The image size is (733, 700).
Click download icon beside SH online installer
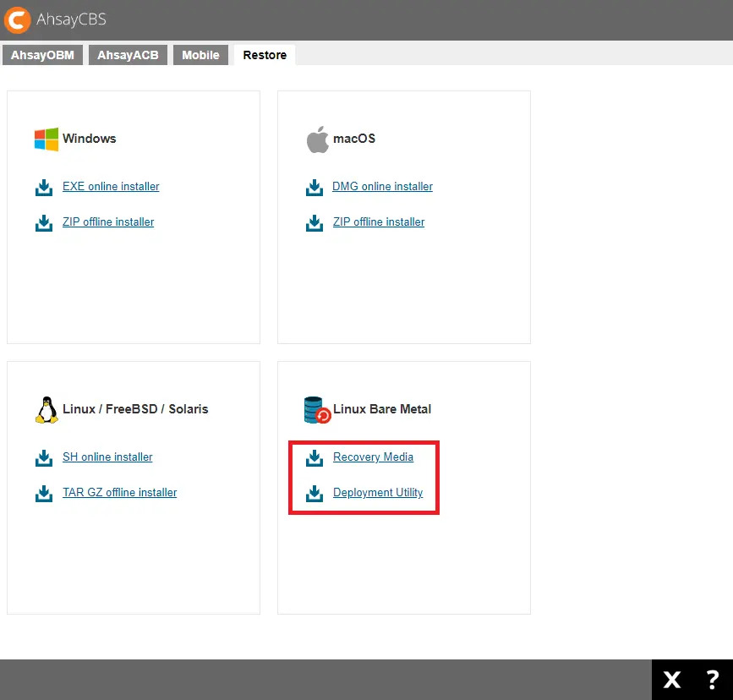point(44,457)
